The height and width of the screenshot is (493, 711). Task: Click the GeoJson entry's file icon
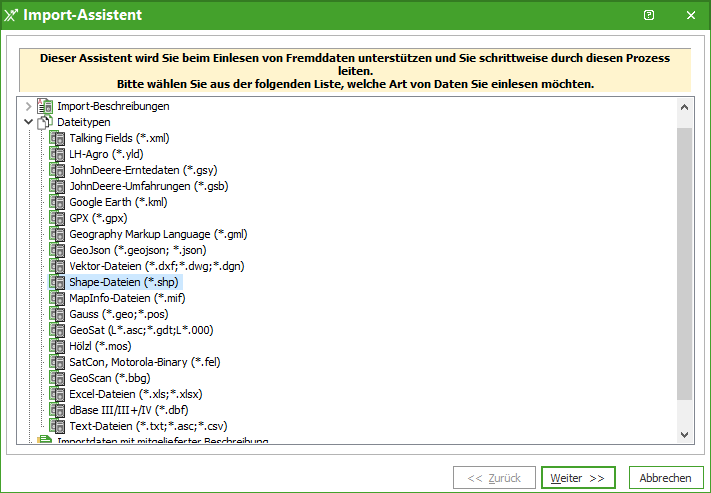[x=58, y=250]
